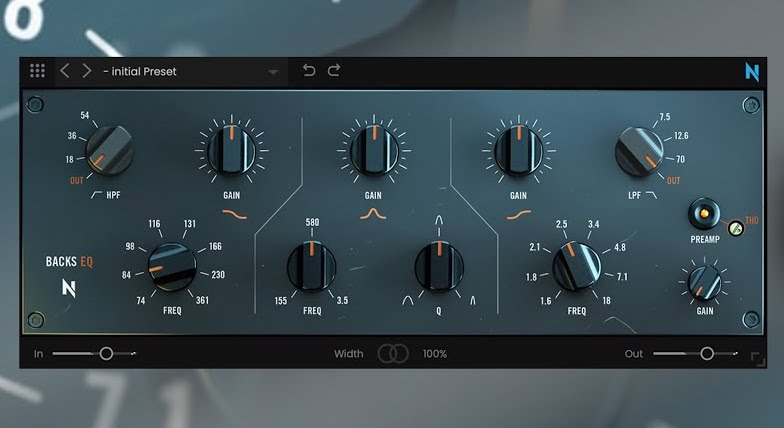Image resolution: width=784 pixels, height=428 pixels.
Task: Go to the next preset arrow
Action: (x=87, y=71)
